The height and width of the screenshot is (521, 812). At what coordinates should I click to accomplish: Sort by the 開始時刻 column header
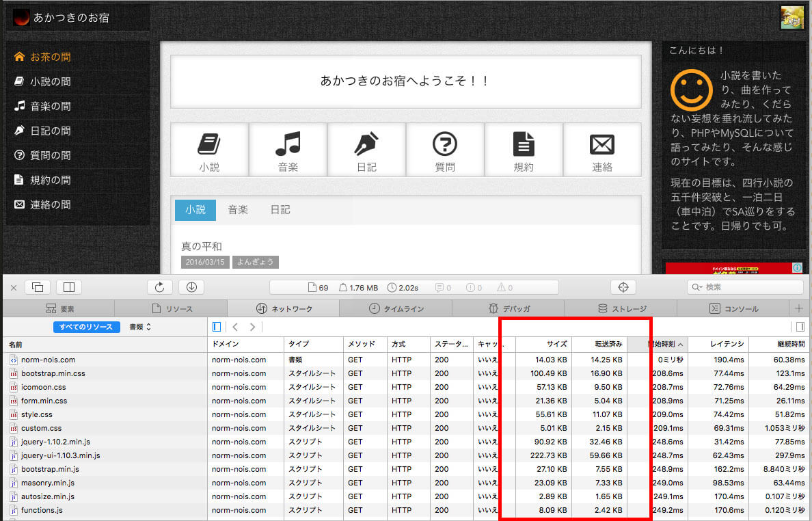tap(666, 344)
